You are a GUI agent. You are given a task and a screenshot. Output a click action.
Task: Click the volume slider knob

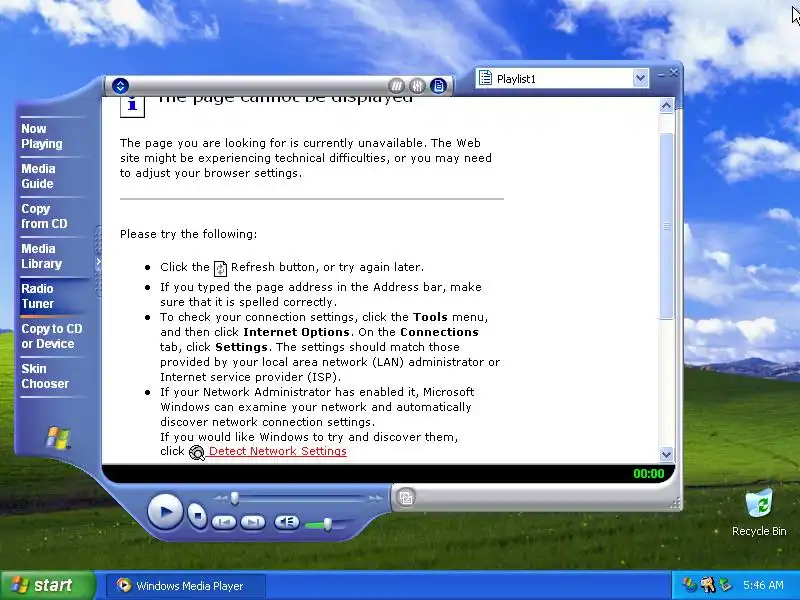[327, 524]
